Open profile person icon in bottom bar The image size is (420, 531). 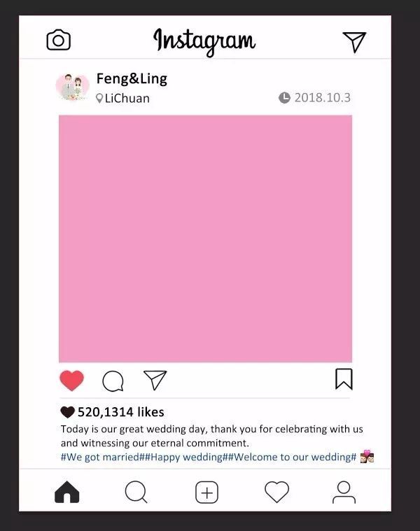click(344, 492)
